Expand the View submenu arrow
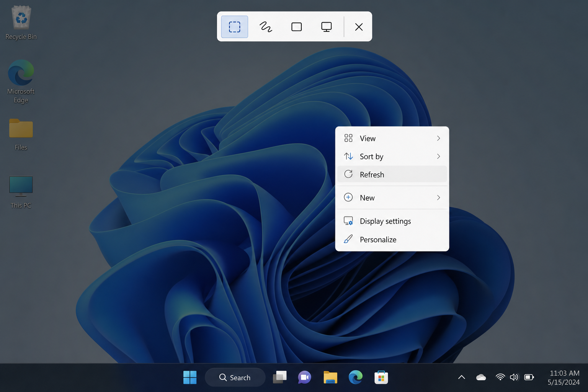Image resolution: width=588 pixels, height=392 pixels. (439, 138)
